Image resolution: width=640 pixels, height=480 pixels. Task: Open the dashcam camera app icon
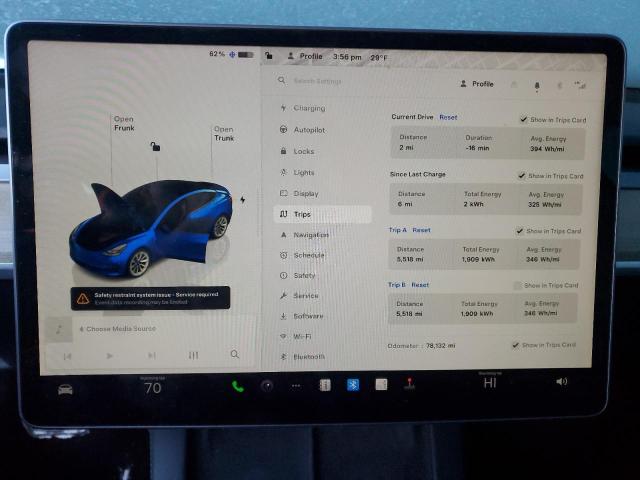coord(267,386)
